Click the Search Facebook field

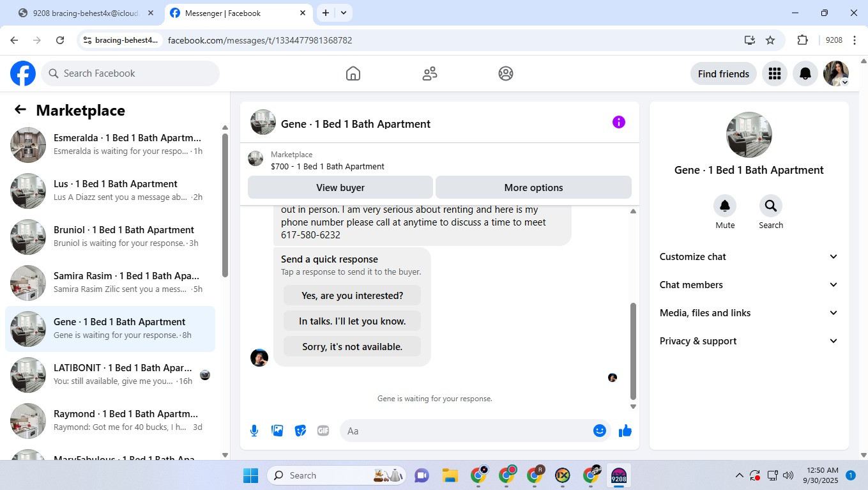(130, 73)
